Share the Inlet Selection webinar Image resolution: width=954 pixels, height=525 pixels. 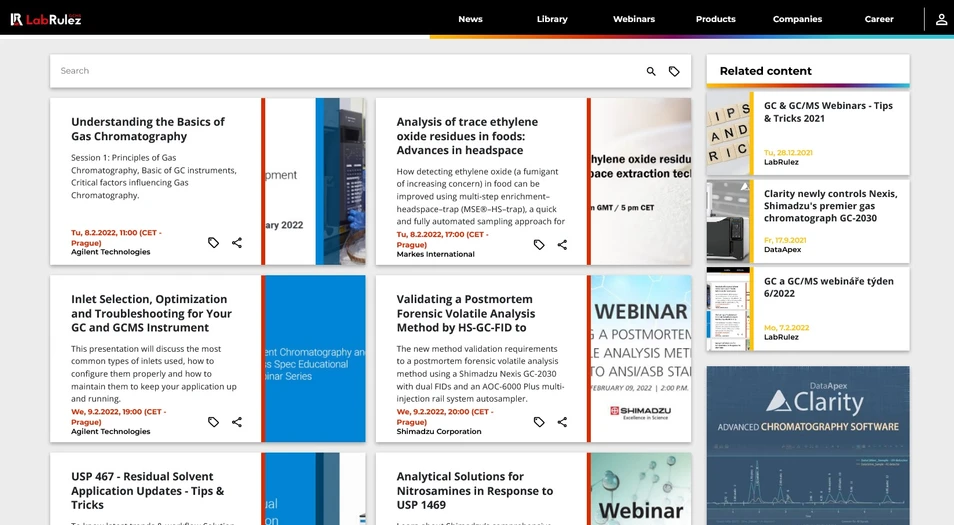pyautogui.click(x=237, y=422)
